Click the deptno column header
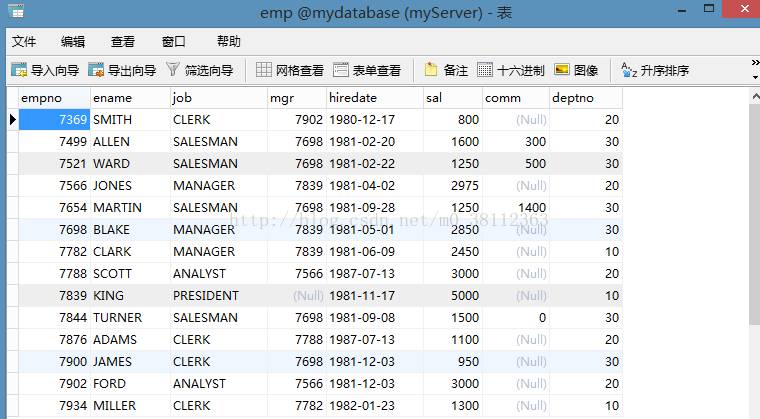Screen dimensions: 760x419 [586, 98]
